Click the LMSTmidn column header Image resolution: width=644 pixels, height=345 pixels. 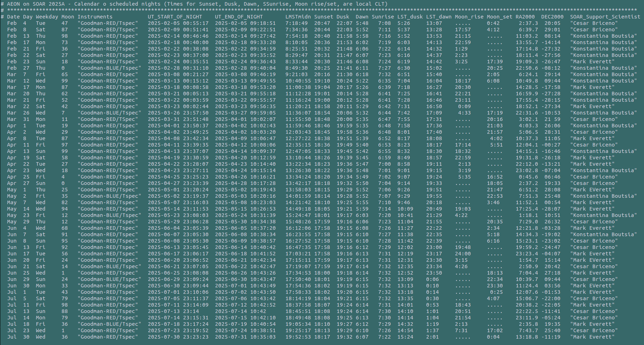point(298,17)
